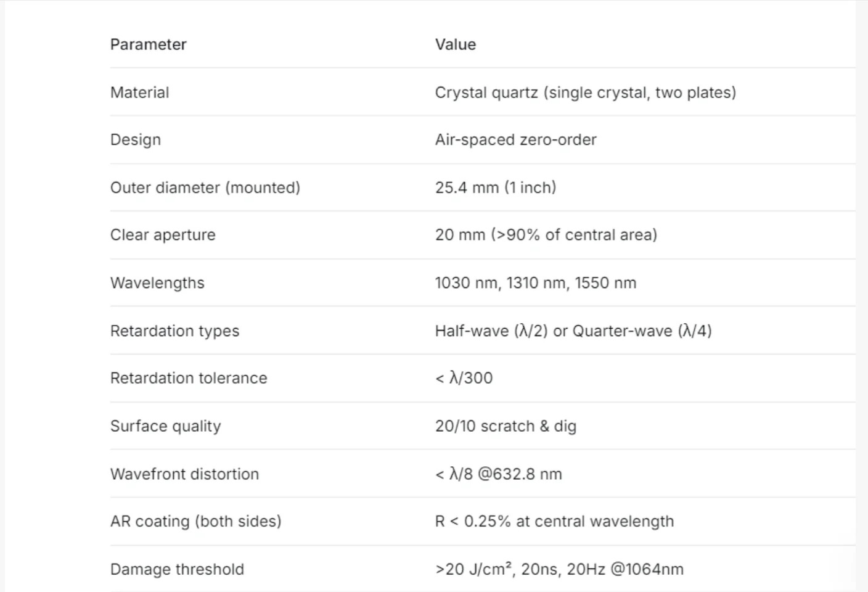Click Air-spaced zero-order value

pyautogui.click(x=516, y=140)
